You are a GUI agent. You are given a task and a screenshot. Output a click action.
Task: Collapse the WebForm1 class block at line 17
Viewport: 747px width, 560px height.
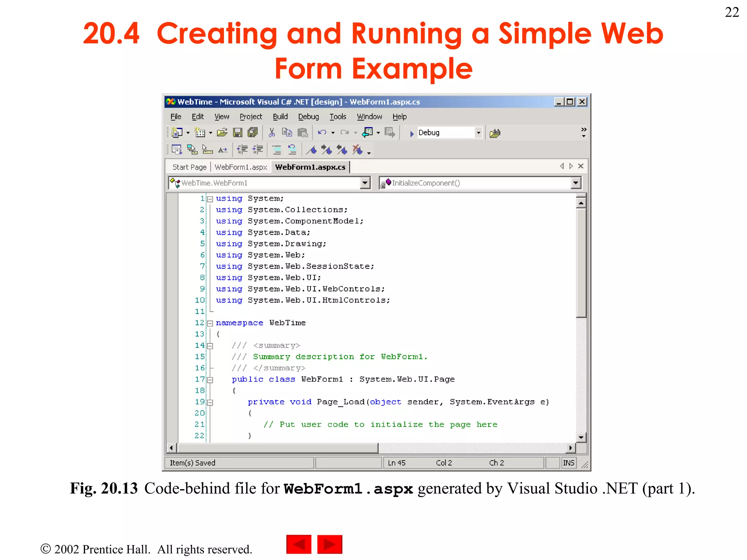click(x=210, y=380)
